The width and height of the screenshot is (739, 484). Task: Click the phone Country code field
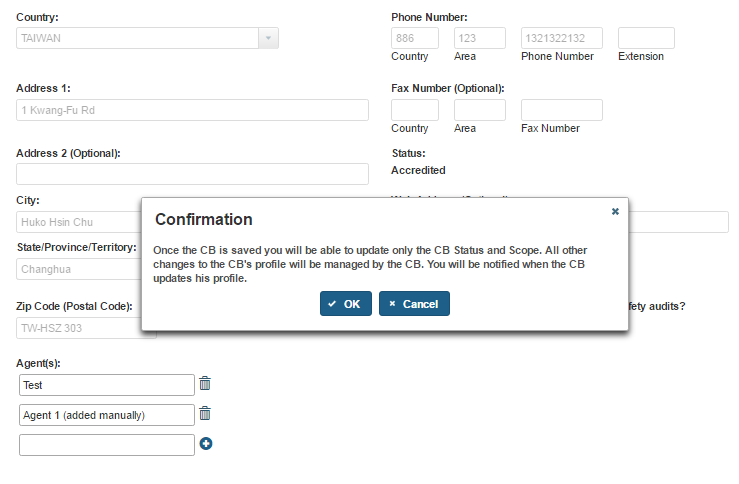(x=415, y=38)
